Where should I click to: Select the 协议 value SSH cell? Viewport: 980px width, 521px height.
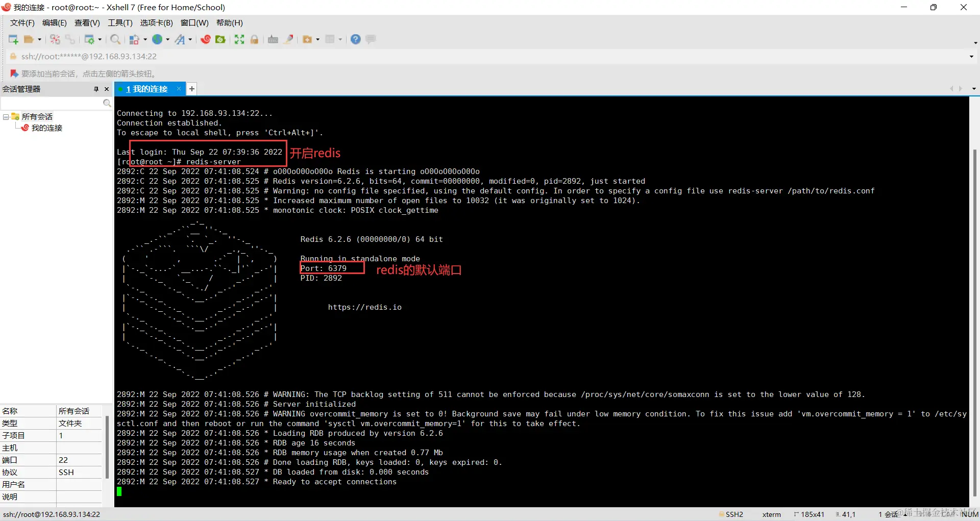pyautogui.click(x=79, y=473)
